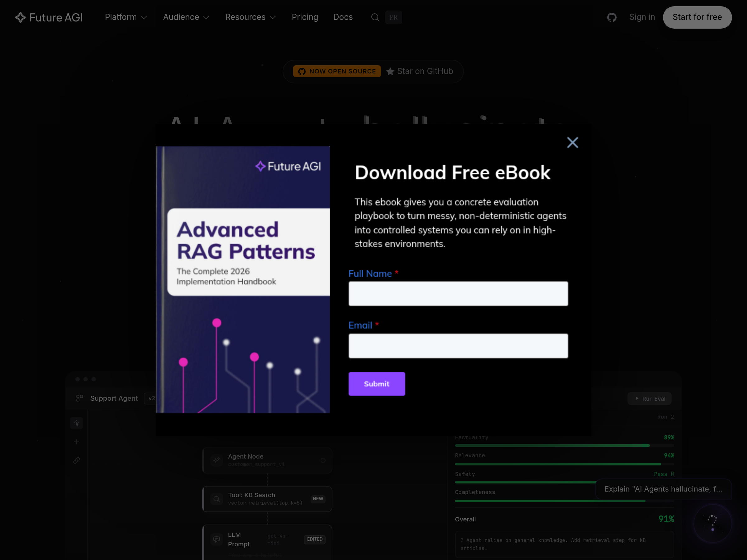Close the eBook popup with the X
The width and height of the screenshot is (747, 560).
coord(572,142)
